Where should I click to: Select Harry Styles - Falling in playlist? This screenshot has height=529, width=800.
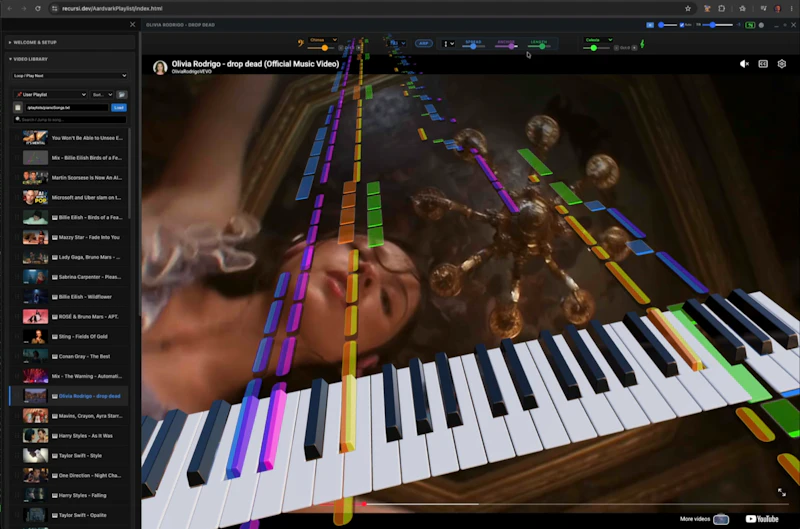[68, 495]
